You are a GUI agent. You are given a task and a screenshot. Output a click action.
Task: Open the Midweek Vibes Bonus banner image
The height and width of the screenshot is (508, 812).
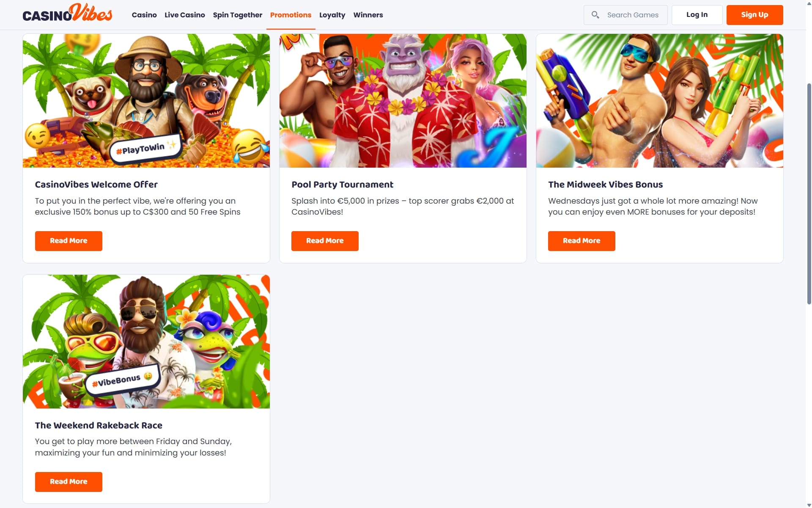pos(660,101)
